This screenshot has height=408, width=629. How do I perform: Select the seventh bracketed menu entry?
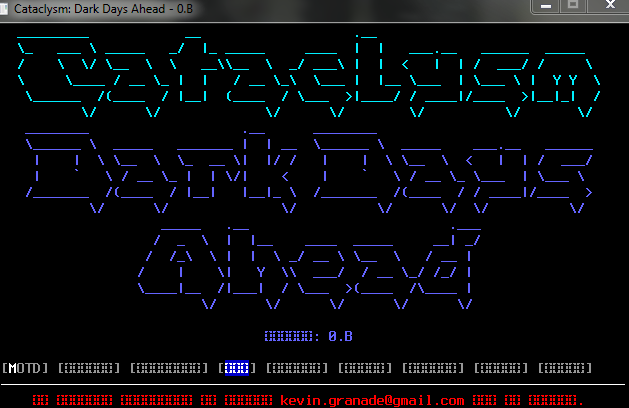[433, 368]
